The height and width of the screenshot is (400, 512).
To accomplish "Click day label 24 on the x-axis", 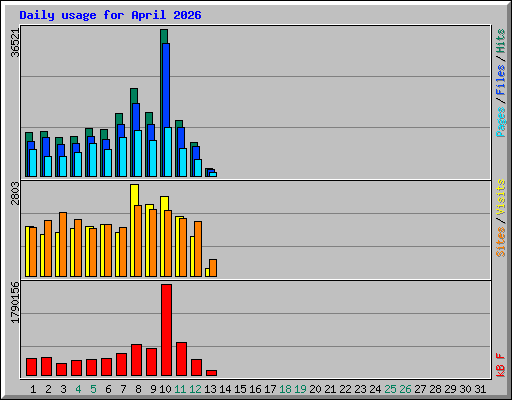I will [x=375, y=389].
